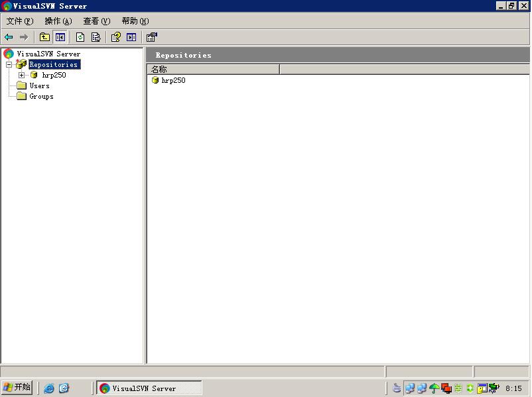Toggle the Show/Hide Action Pane icon
Image resolution: width=532 pixels, height=397 pixels.
coord(131,37)
